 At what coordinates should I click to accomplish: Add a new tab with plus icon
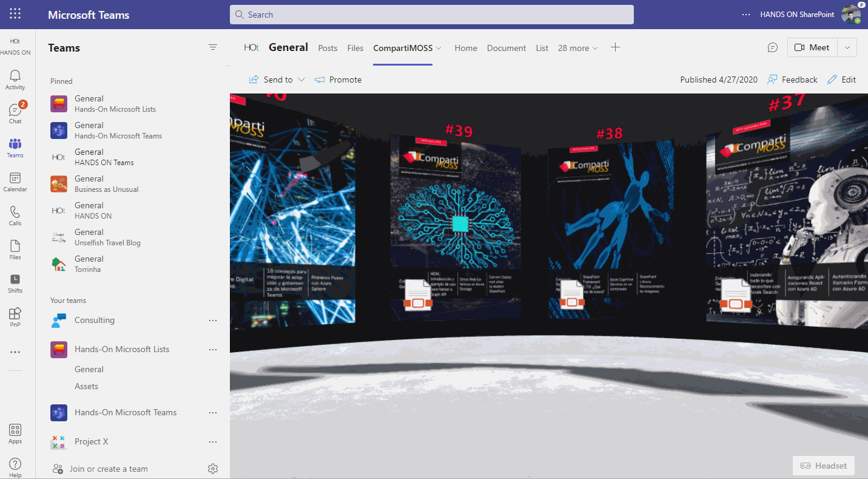pyautogui.click(x=615, y=47)
